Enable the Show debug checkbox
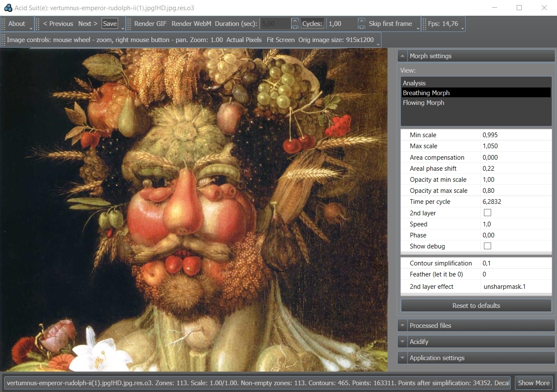This screenshot has width=557, height=392. (487, 246)
